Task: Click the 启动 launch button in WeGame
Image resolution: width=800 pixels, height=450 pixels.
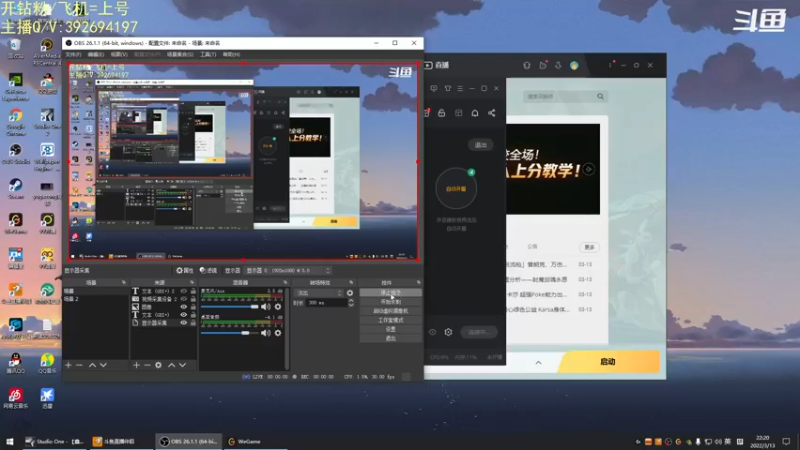Action: [608, 362]
